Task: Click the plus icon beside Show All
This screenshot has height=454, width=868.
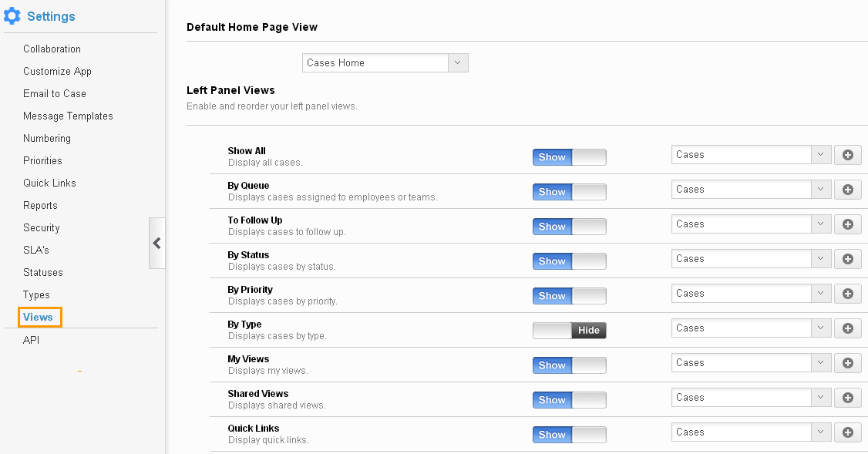Action: click(847, 155)
